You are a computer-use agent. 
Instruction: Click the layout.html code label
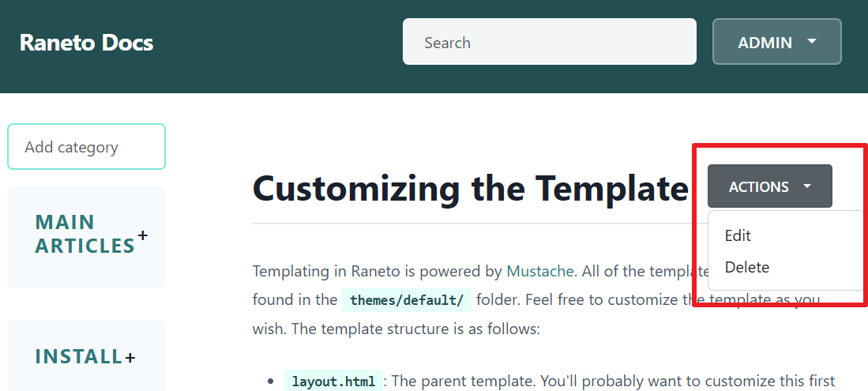[333, 382]
